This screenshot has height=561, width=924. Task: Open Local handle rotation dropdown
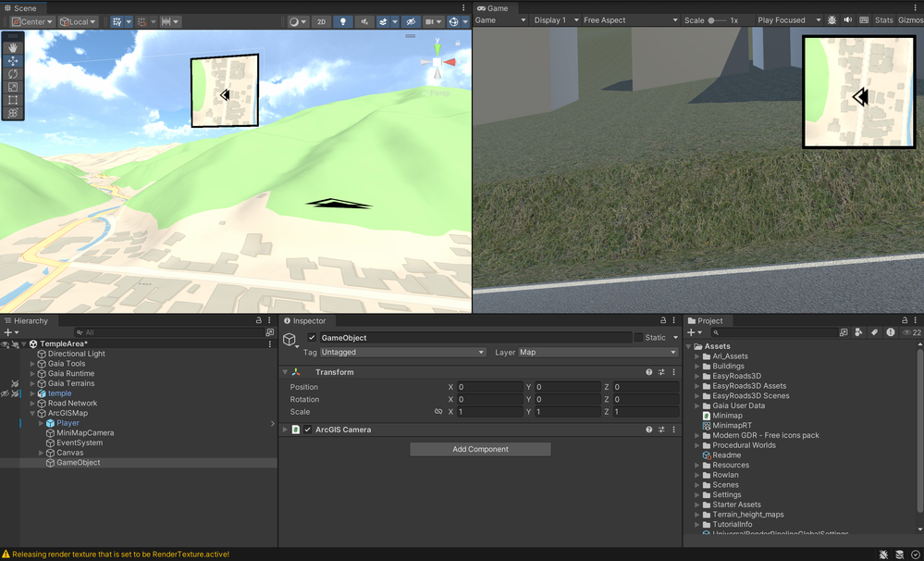(x=78, y=22)
